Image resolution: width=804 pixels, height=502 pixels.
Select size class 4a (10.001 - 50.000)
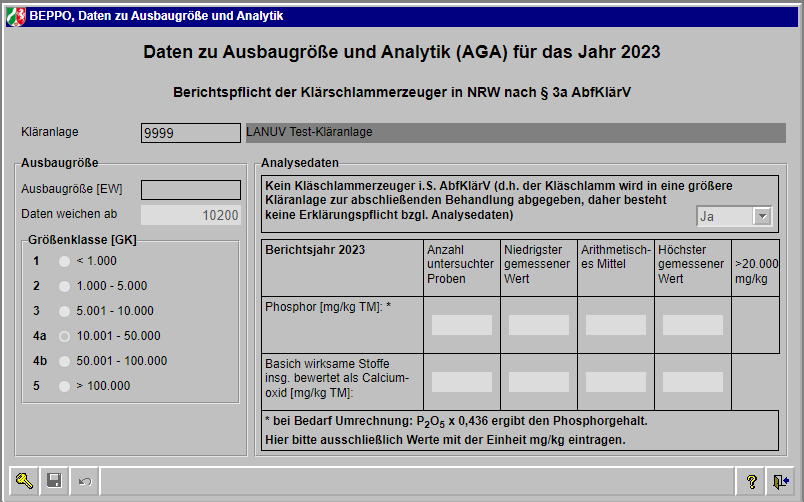pos(65,336)
